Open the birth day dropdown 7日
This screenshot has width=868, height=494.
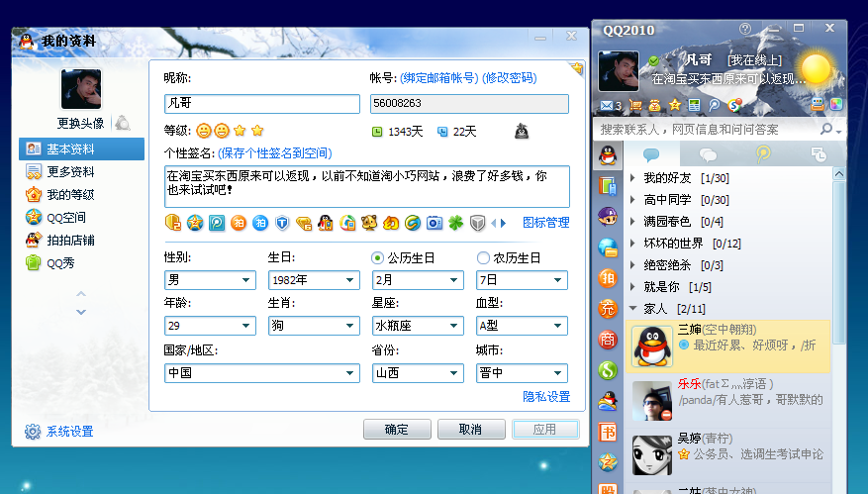522,280
